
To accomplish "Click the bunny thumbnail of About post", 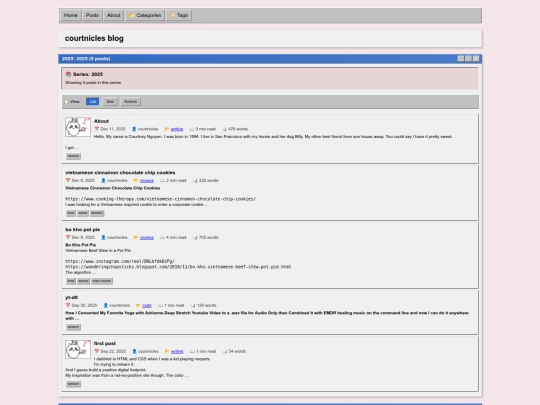I will coord(78,127).
